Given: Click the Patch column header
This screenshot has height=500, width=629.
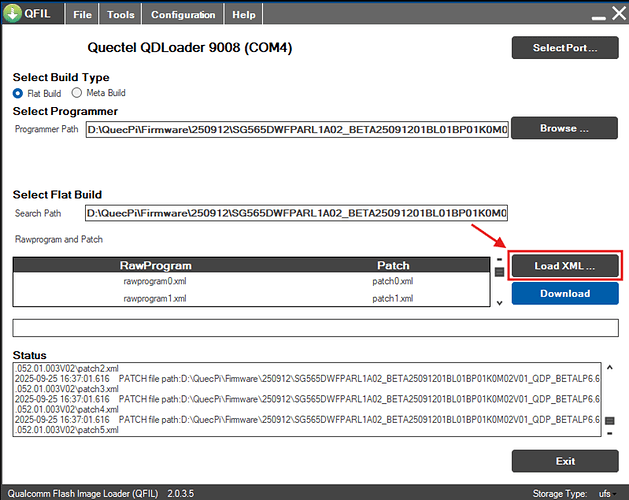Looking at the screenshot, I should [x=393, y=265].
